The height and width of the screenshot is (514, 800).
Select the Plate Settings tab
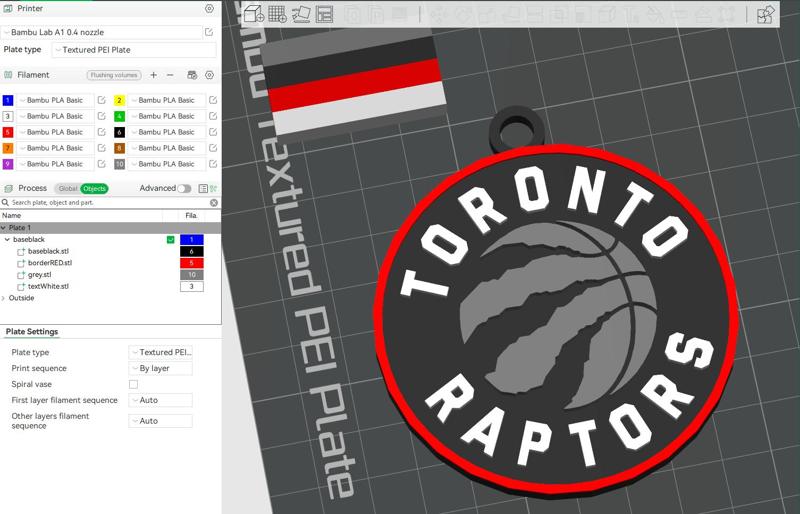coord(32,332)
